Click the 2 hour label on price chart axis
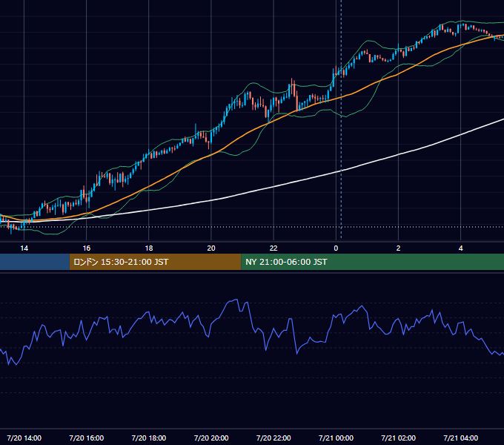The height and width of the screenshot is (445, 504). click(398, 248)
